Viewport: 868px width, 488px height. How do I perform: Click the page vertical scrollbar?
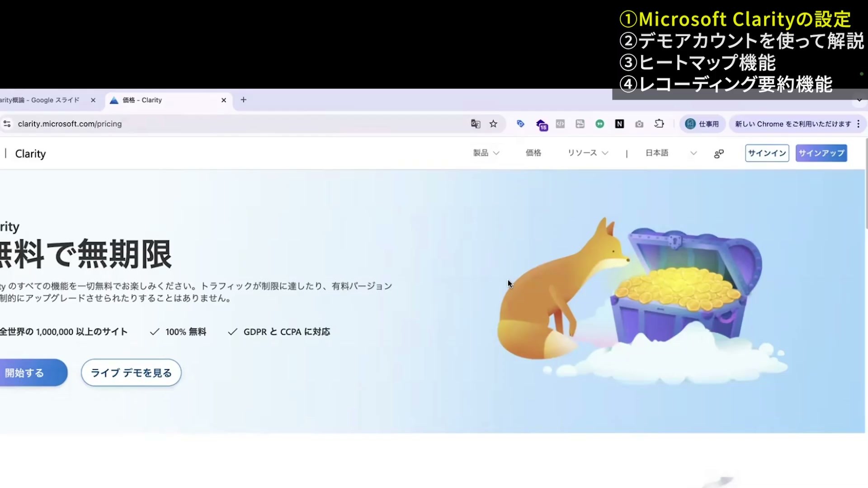coord(866,183)
